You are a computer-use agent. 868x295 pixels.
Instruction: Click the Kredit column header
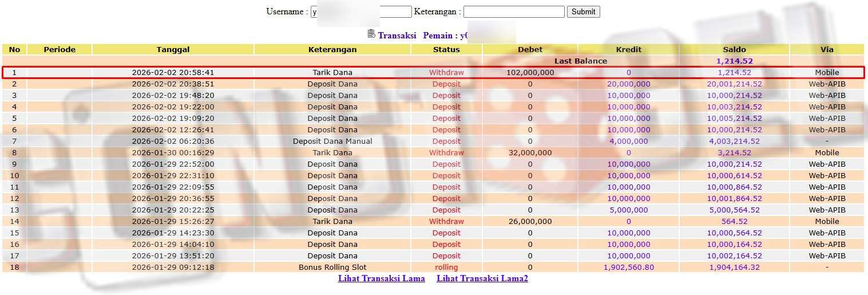(x=628, y=49)
